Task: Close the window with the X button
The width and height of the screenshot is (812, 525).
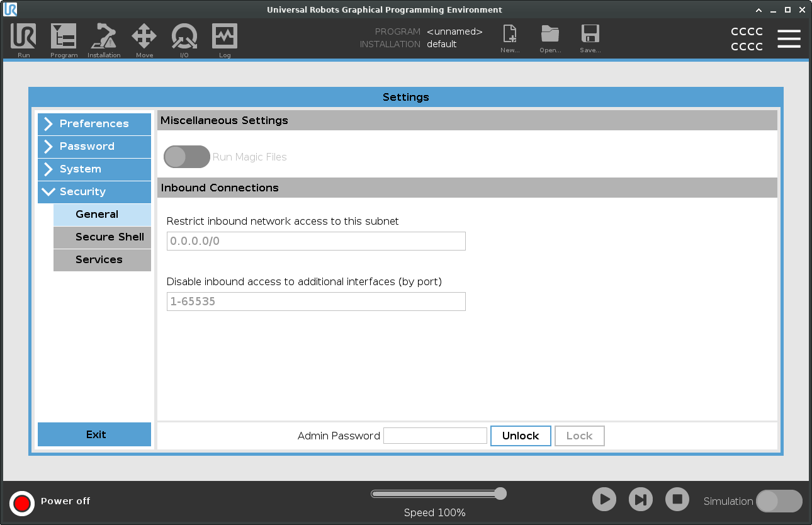Action: (x=801, y=10)
